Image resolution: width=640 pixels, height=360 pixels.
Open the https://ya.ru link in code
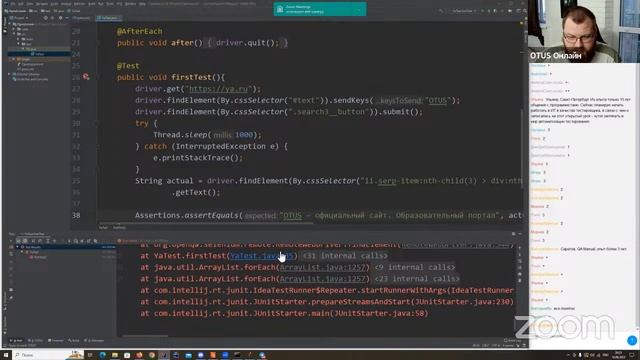(219, 89)
